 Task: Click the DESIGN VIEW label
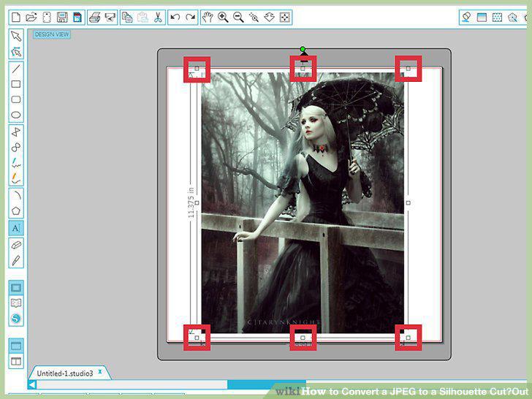click(52, 34)
